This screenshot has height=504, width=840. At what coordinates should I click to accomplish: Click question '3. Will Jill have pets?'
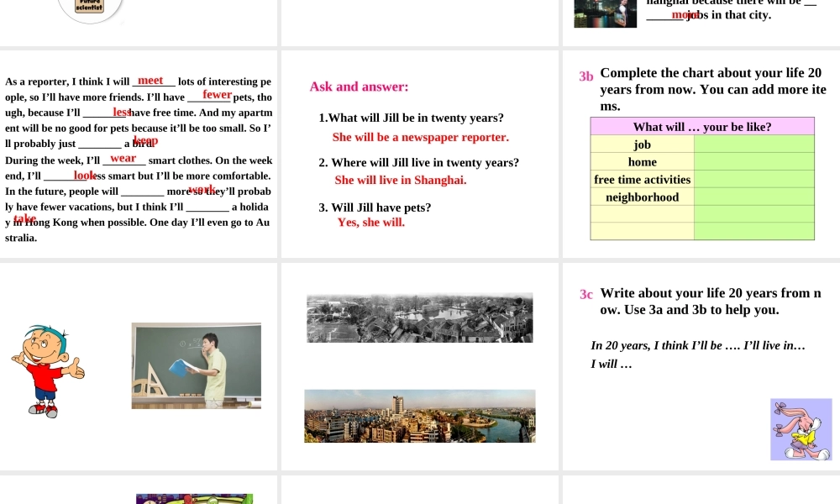[x=375, y=207]
